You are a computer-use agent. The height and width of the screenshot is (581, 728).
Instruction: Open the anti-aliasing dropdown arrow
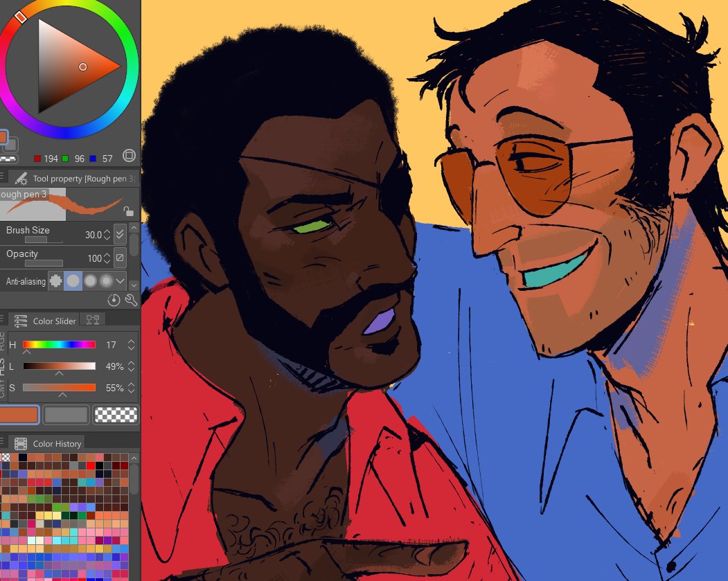click(119, 280)
